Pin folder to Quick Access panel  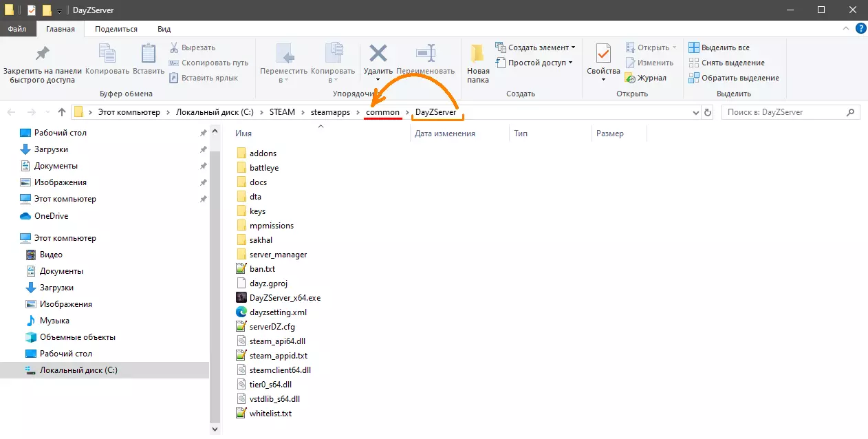[43, 63]
